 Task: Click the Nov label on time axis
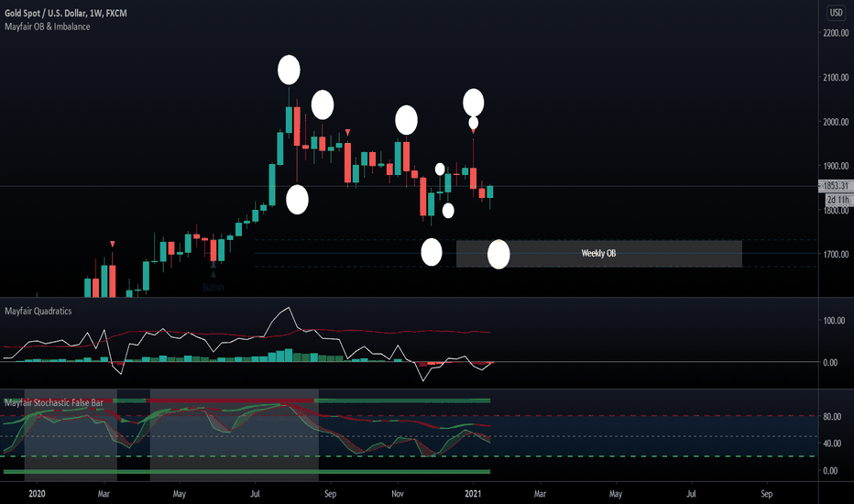pyautogui.click(x=398, y=494)
